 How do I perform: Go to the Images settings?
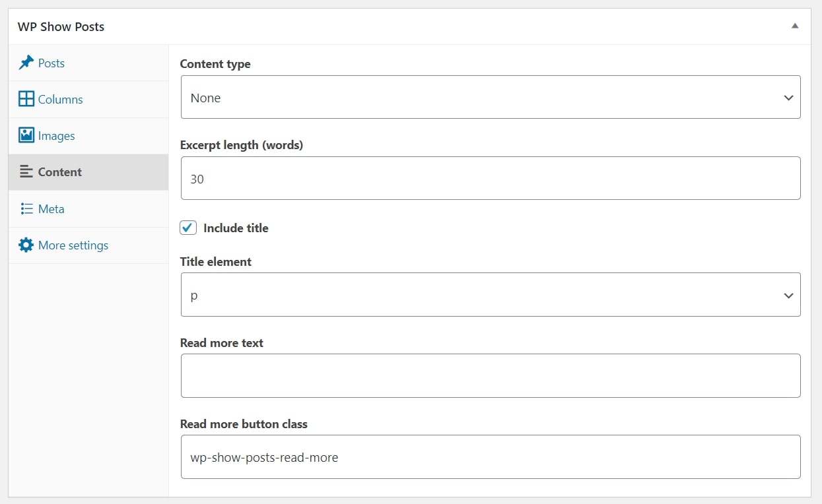point(56,135)
